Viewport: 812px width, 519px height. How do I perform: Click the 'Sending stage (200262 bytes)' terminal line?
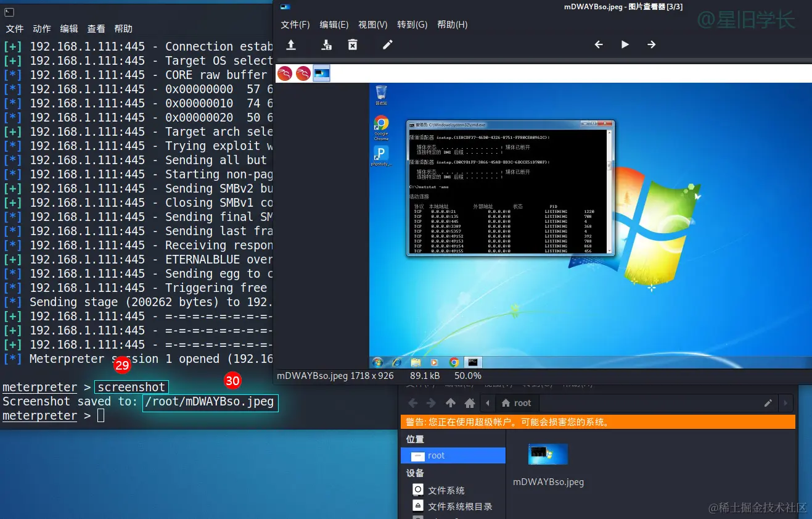click(138, 302)
